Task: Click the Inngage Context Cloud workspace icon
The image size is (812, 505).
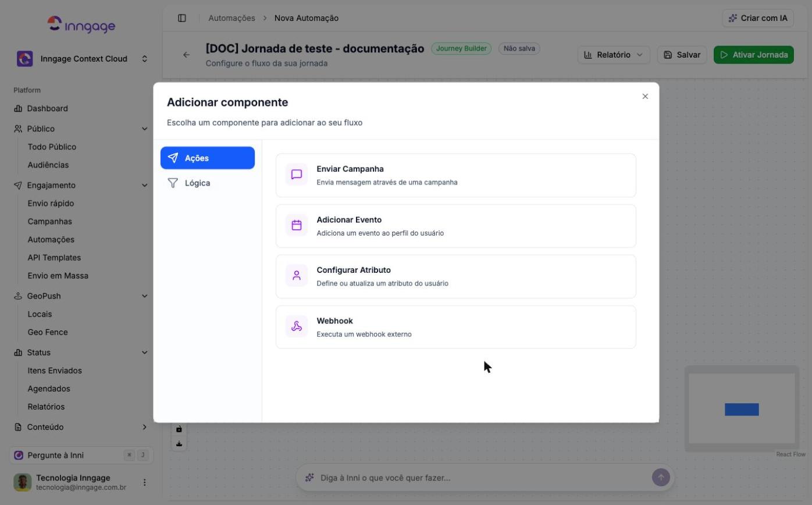Action: click(x=24, y=59)
